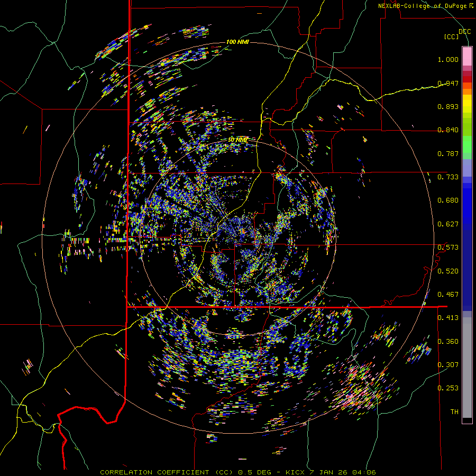Image resolution: width=476 pixels, height=476 pixels.
Task: Select the 0.947 scale value
Action: click(x=448, y=83)
